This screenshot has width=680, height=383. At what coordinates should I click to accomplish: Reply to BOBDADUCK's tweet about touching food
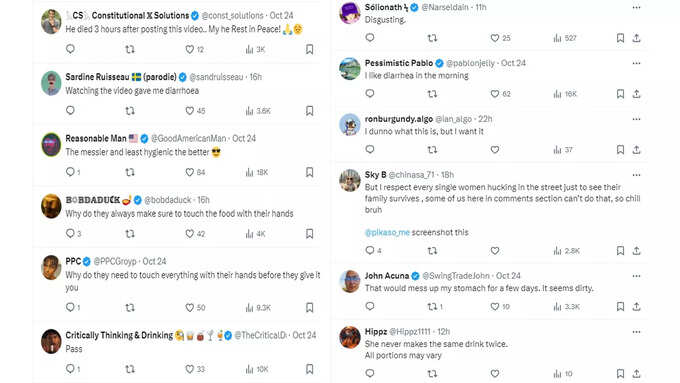click(x=70, y=234)
